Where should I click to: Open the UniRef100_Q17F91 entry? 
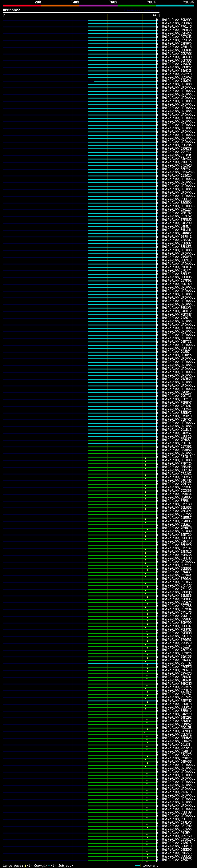click(x=176, y=281)
